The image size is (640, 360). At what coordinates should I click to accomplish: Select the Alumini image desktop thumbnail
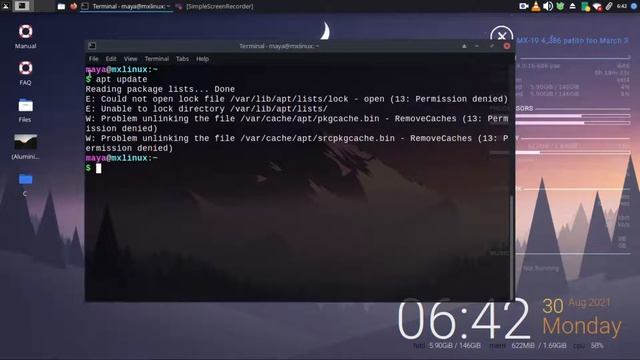click(25, 147)
